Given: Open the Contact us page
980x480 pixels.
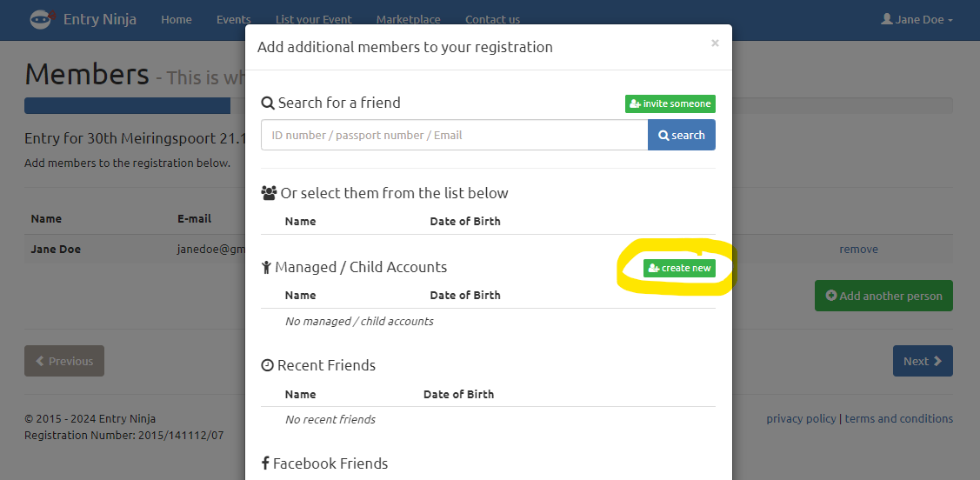Looking at the screenshot, I should click(492, 19).
